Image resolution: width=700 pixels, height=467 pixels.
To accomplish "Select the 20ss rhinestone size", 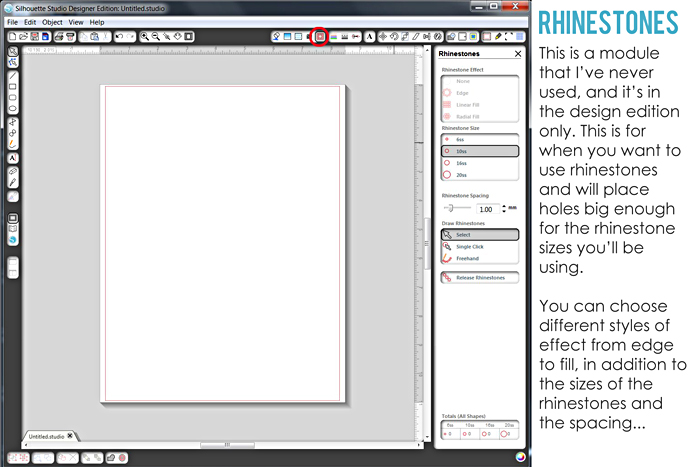I will click(479, 175).
